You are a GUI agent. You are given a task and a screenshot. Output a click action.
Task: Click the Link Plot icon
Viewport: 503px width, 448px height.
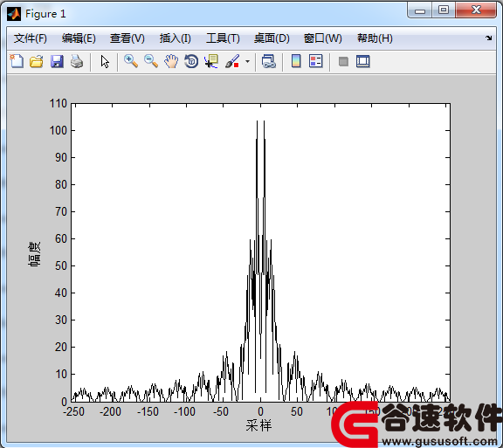coord(269,61)
